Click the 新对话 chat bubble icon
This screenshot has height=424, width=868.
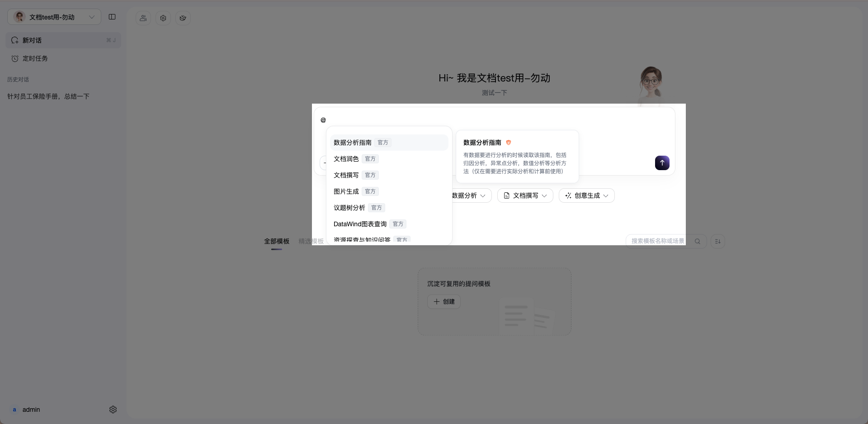[x=15, y=40]
